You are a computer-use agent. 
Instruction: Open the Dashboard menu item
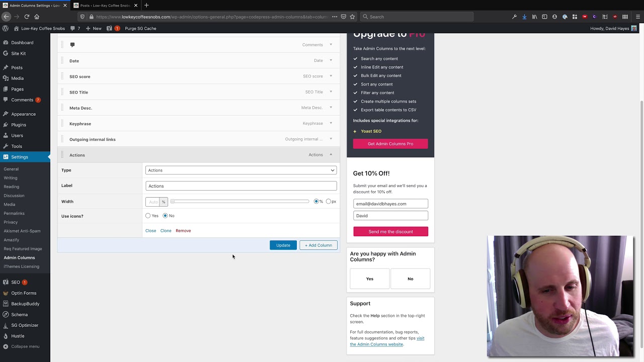22,43
